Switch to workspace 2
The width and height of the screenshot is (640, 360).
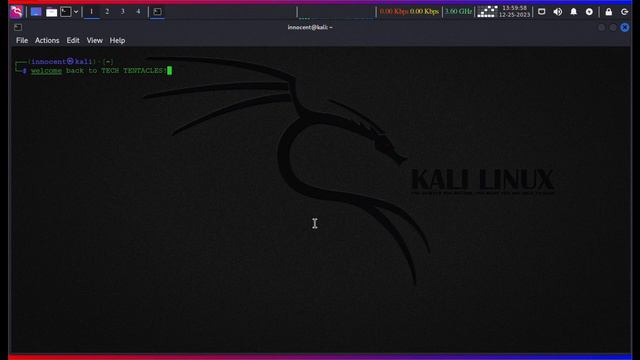coord(107,12)
